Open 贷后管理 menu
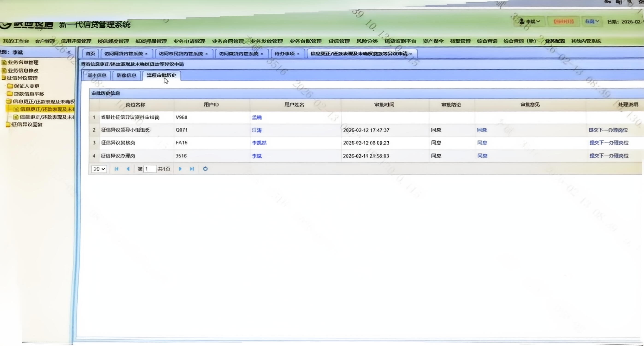Viewport: 644px width, 346px height. (x=339, y=41)
